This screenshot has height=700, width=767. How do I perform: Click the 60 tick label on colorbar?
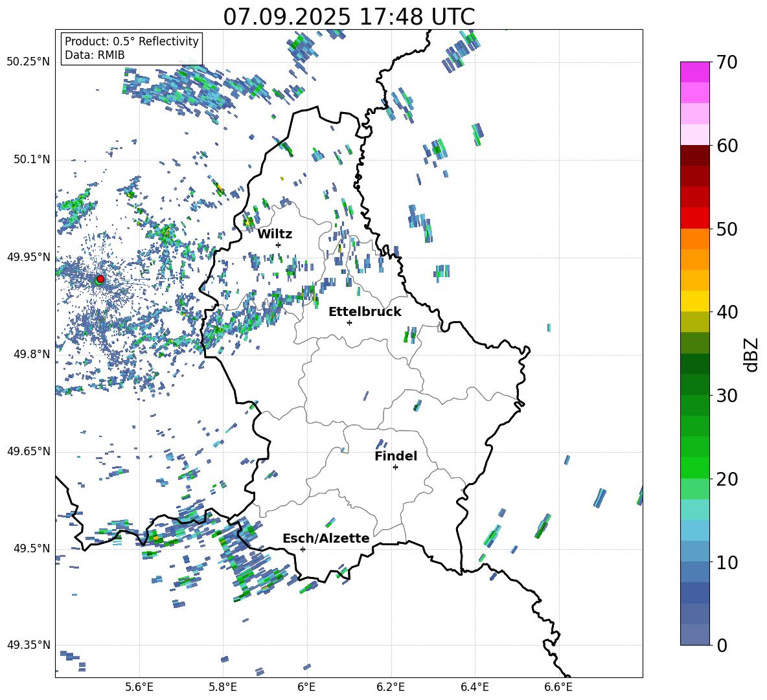[x=727, y=146]
